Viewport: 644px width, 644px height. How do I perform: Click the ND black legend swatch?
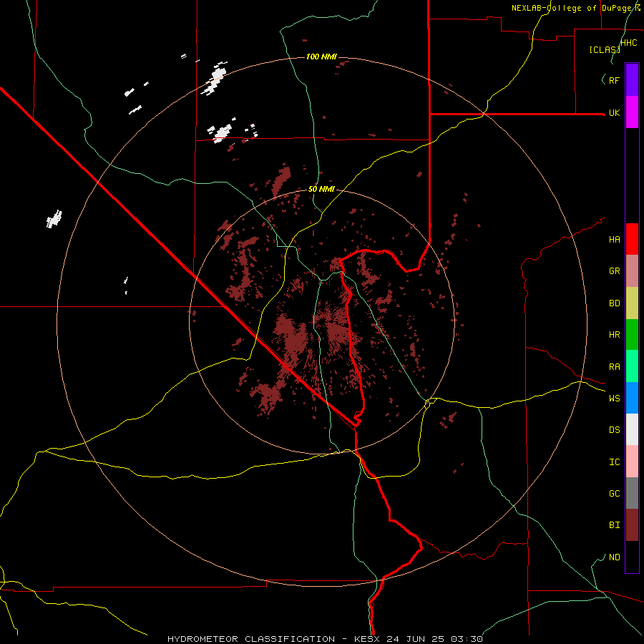632,557
